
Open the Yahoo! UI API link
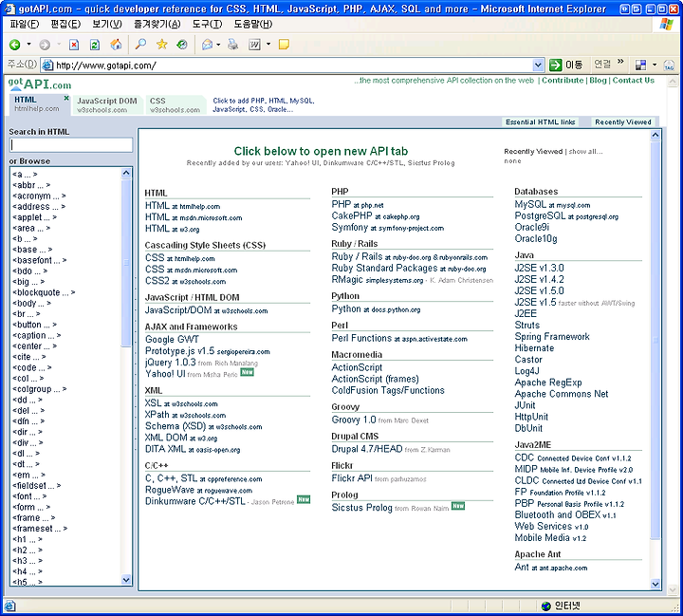165,374
